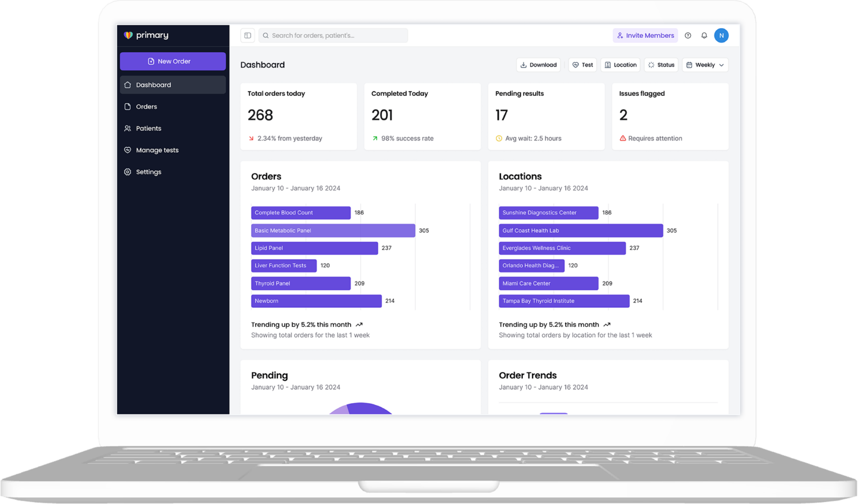This screenshot has height=504, width=860.
Task: Go to Orders in sidebar
Action: tap(146, 107)
